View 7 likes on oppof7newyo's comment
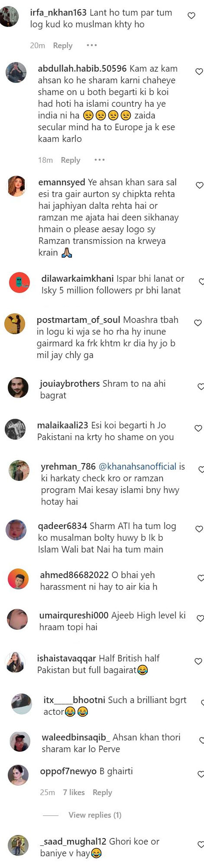 pyautogui.click(x=74, y=792)
